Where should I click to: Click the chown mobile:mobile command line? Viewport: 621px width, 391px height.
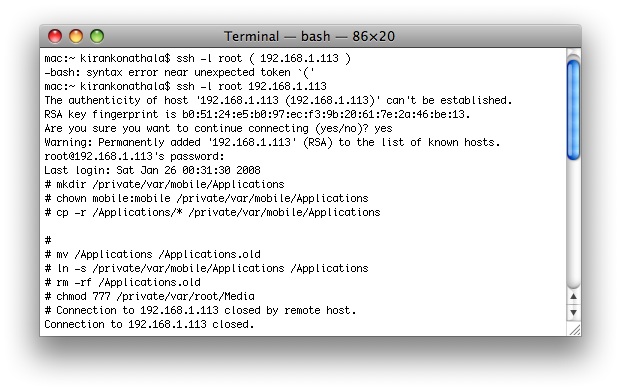click(x=206, y=198)
